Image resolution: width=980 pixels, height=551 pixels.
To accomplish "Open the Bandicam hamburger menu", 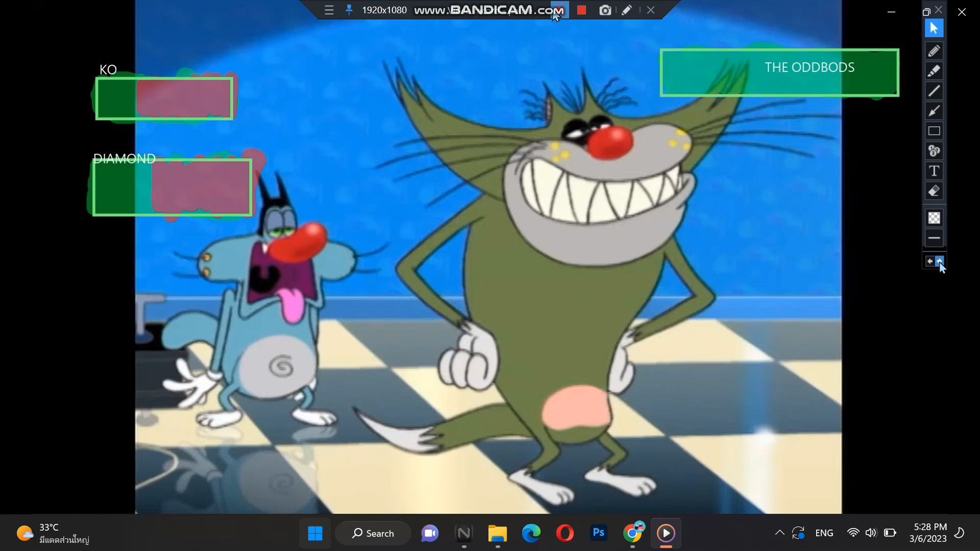I will pos(329,10).
